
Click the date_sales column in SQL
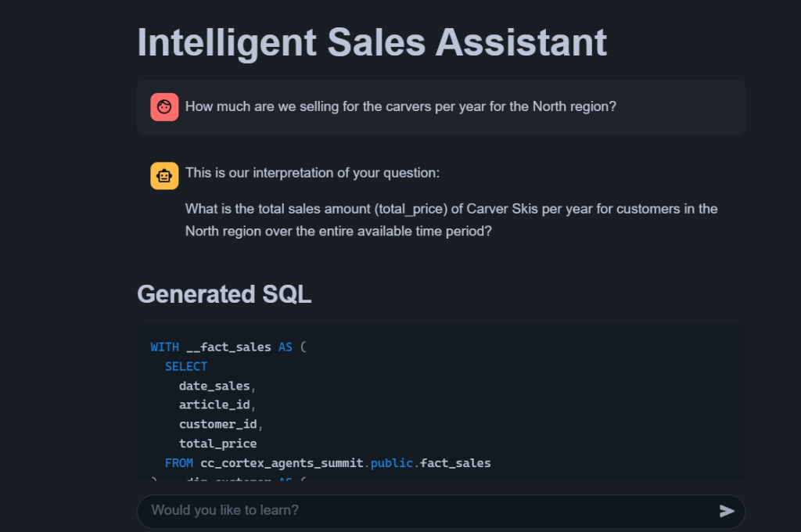click(x=216, y=386)
